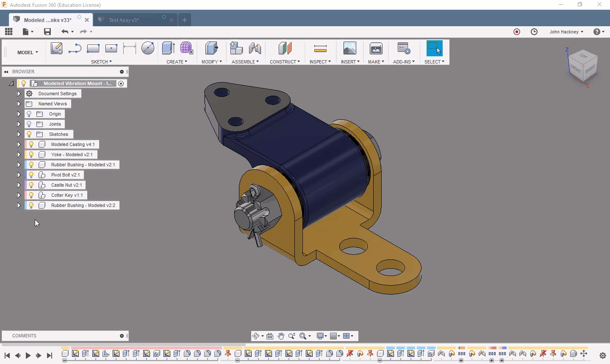The height and width of the screenshot is (364, 610).
Task: Expand the Named Views folder
Action: pyautogui.click(x=19, y=104)
